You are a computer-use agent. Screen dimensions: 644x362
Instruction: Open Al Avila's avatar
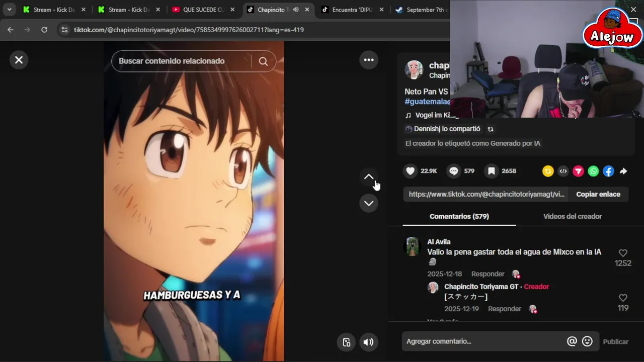[413, 246]
